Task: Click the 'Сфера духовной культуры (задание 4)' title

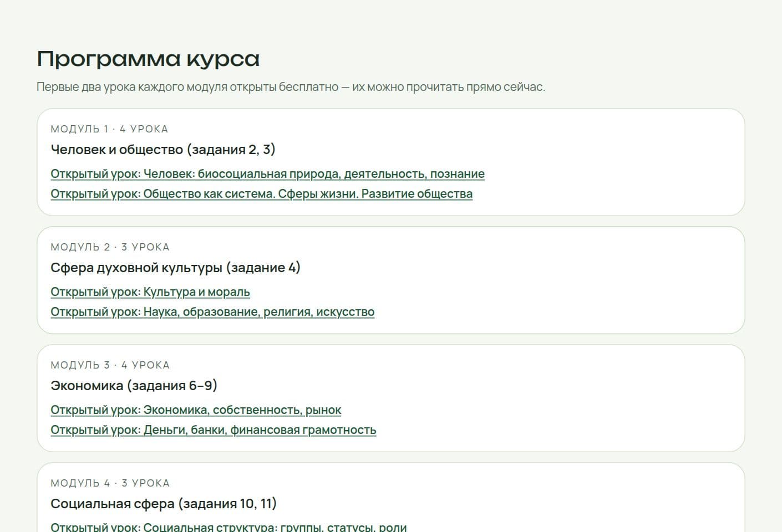Action: [x=175, y=268]
